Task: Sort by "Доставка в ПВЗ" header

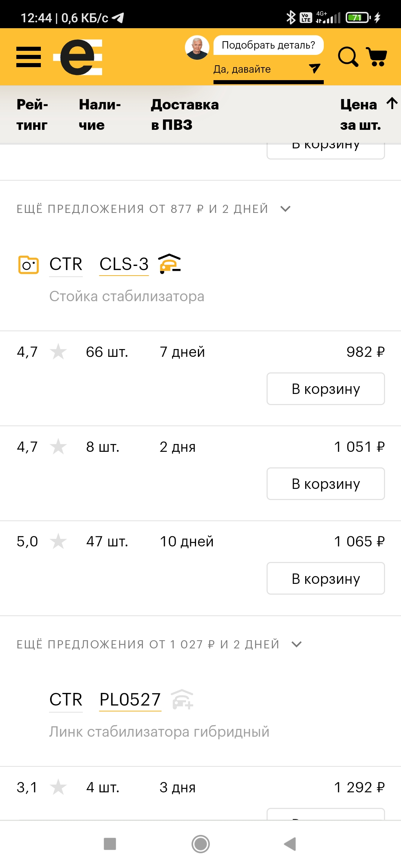Action: tap(185, 115)
